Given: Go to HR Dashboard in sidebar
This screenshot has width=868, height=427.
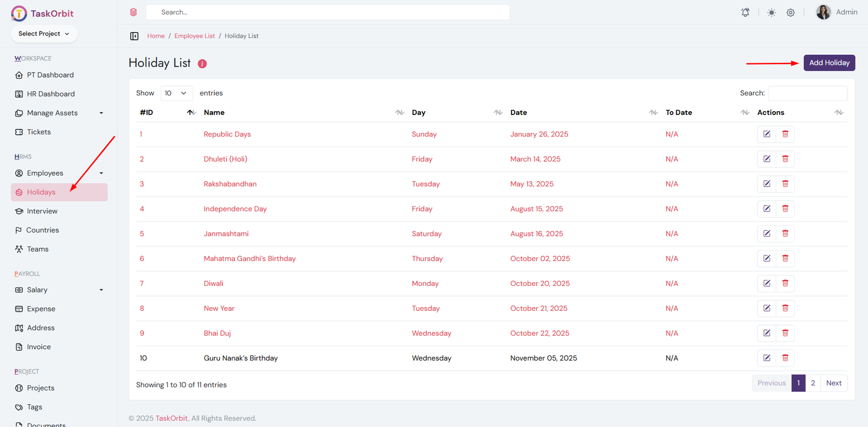Looking at the screenshot, I should (50, 94).
